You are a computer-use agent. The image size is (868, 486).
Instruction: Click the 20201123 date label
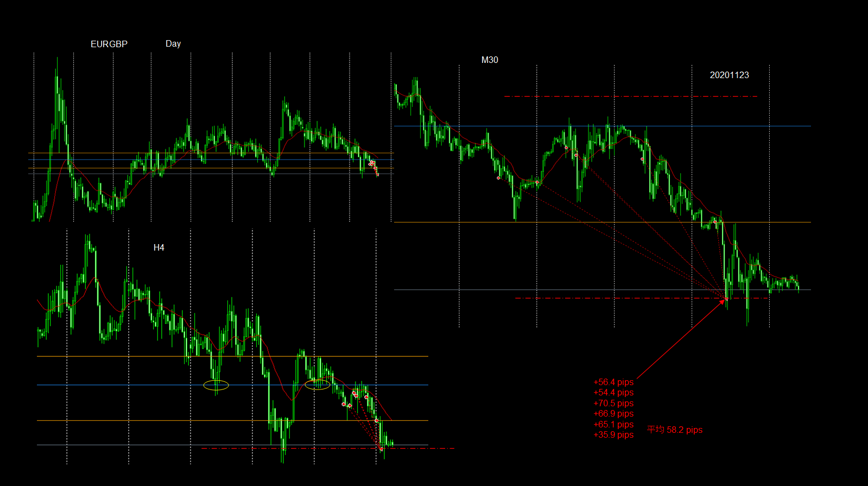pos(729,75)
